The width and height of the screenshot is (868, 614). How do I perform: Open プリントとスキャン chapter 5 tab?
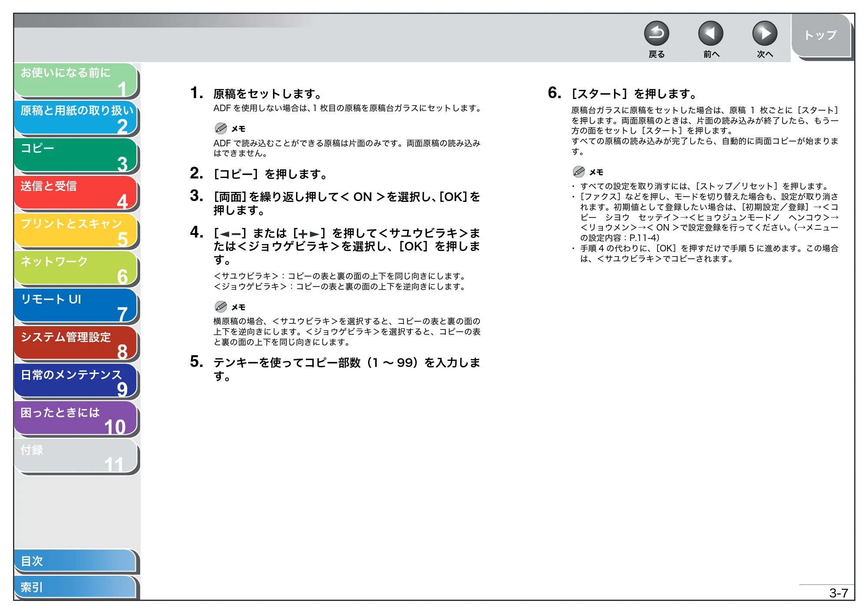[x=76, y=231]
